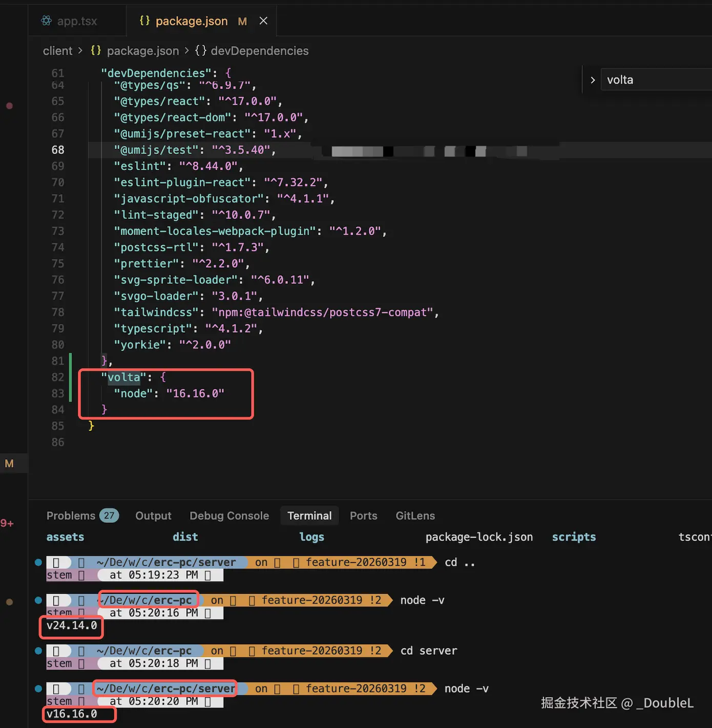Click the command marker beside the 'cd ..' prompt

click(x=38, y=562)
